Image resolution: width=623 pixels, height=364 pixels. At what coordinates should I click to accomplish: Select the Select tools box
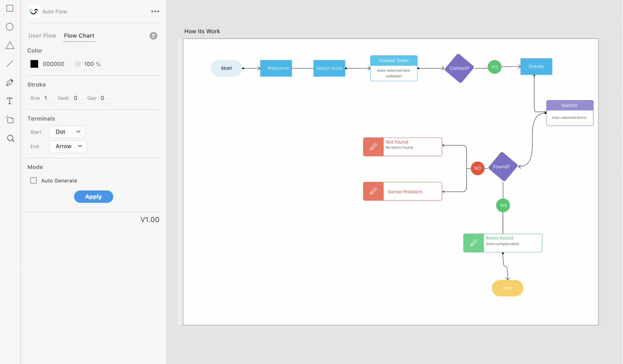(329, 68)
